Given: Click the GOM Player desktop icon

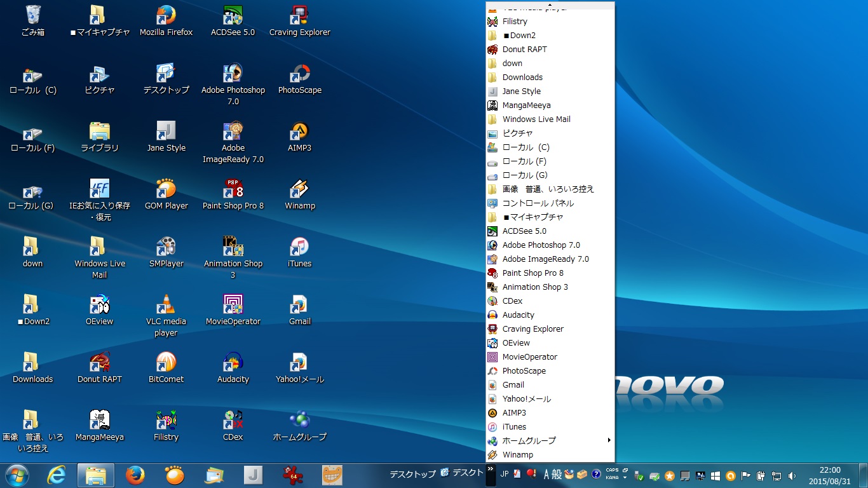Looking at the screenshot, I should click(166, 189).
